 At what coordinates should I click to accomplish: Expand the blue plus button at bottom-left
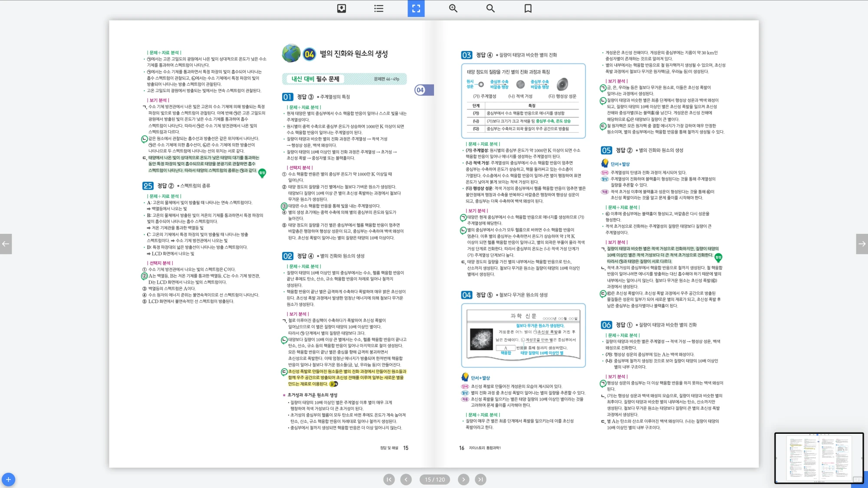point(8,479)
